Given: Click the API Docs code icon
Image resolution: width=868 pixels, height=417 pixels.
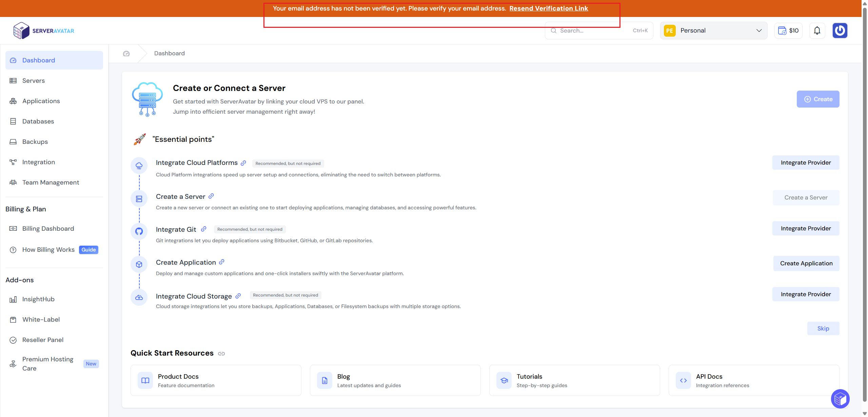Looking at the screenshot, I should coord(683,380).
